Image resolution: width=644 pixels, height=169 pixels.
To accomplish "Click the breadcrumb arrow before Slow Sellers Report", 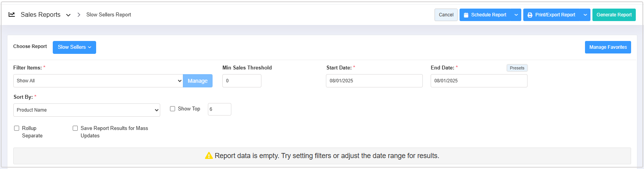I will tap(79, 15).
